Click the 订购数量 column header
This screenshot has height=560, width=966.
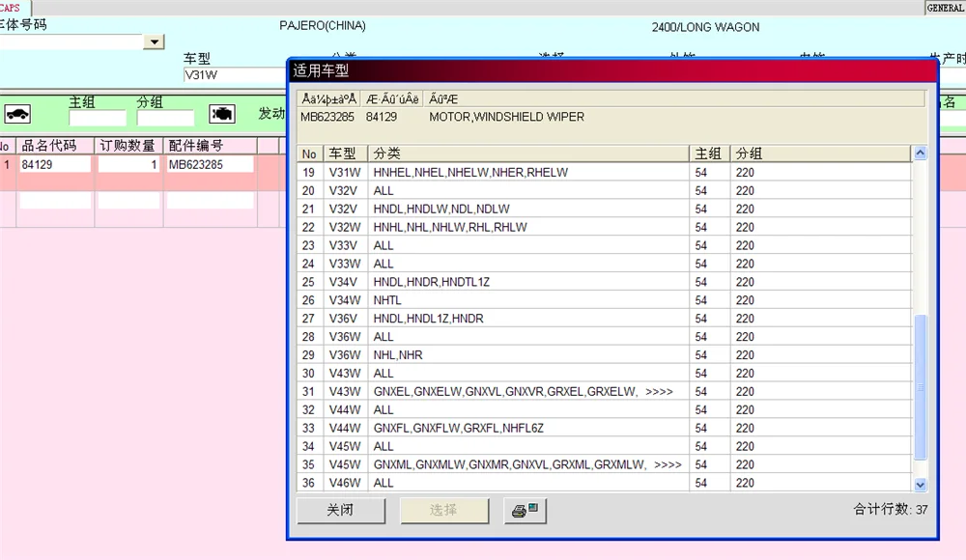128,146
